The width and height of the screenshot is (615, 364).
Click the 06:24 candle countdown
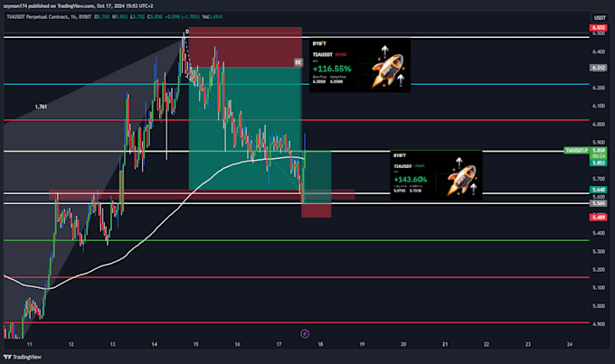pyautogui.click(x=599, y=156)
